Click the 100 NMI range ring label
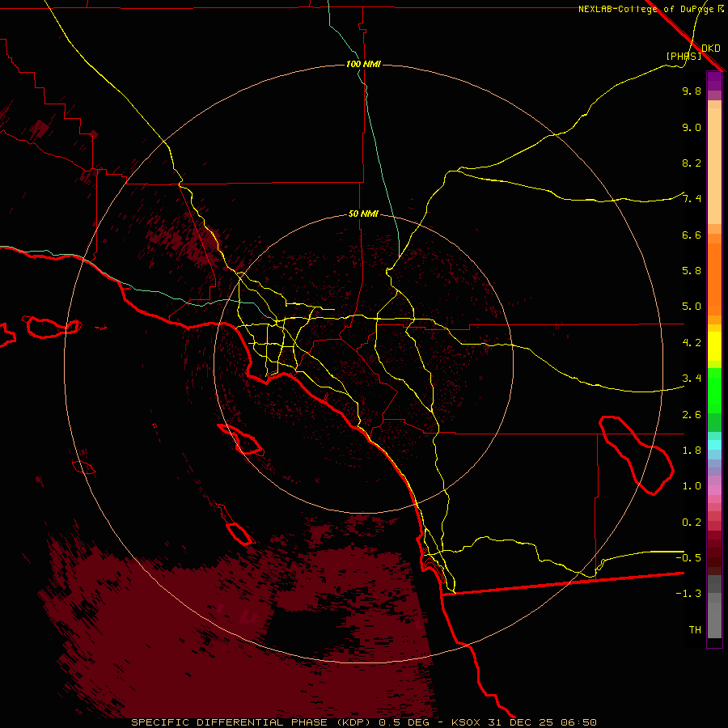728x728 pixels. point(363,64)
